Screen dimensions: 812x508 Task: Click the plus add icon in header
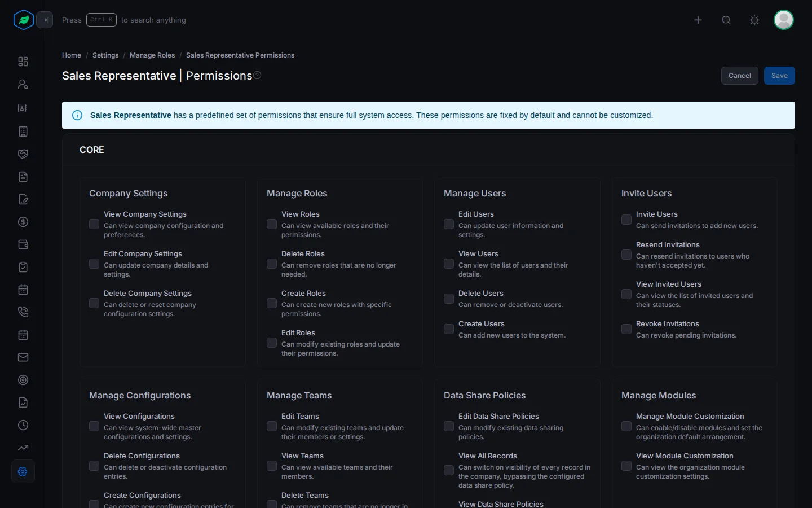pyautogui.click(x=698, y=20)
